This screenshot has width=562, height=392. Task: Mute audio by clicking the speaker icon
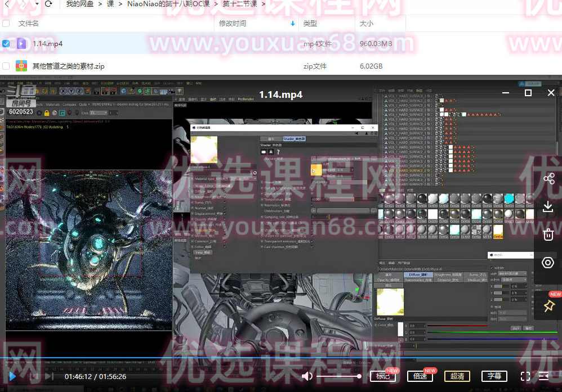click(x=307, y=376)
